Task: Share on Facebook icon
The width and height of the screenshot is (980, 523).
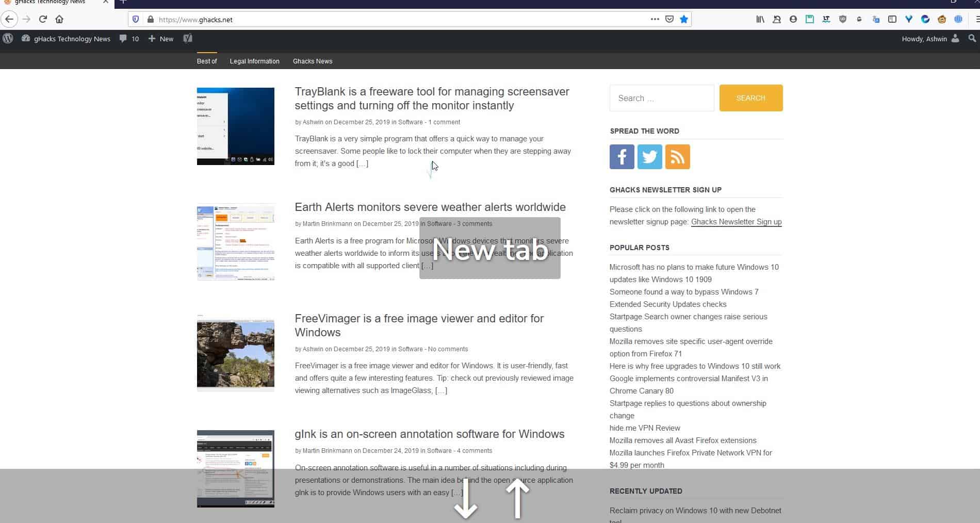Action: [622, 157]
